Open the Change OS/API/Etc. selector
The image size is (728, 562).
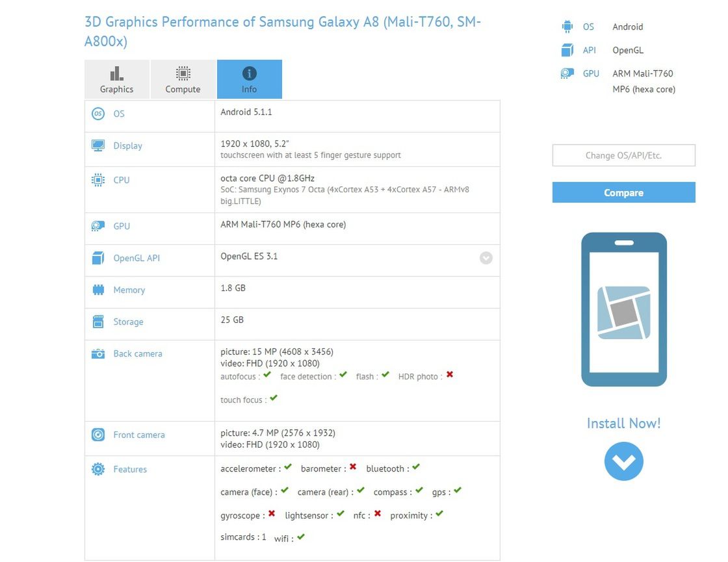(623, 155)
